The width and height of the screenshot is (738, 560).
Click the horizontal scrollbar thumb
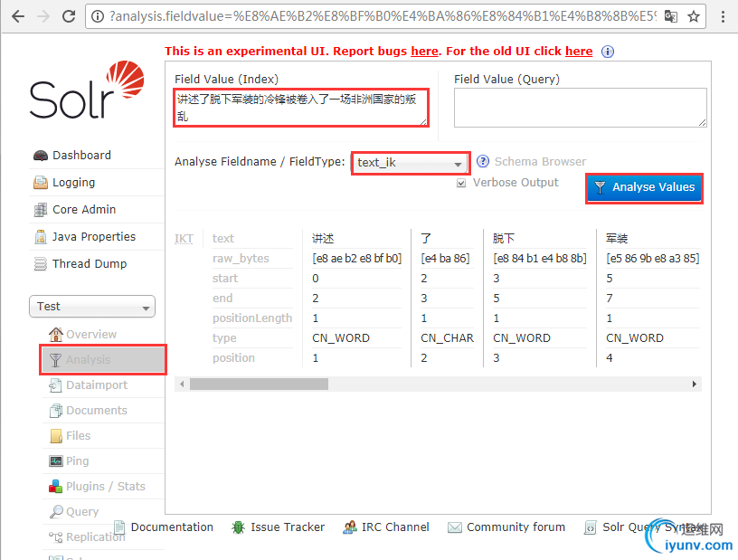coord(259,384)
